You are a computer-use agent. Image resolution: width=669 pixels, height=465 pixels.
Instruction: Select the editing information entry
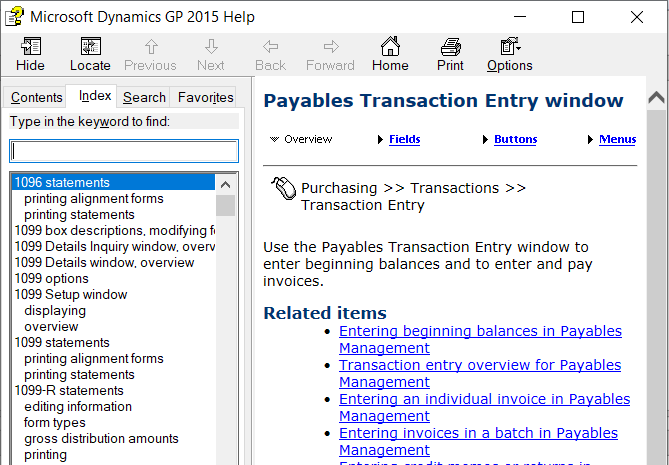[78, 407]
